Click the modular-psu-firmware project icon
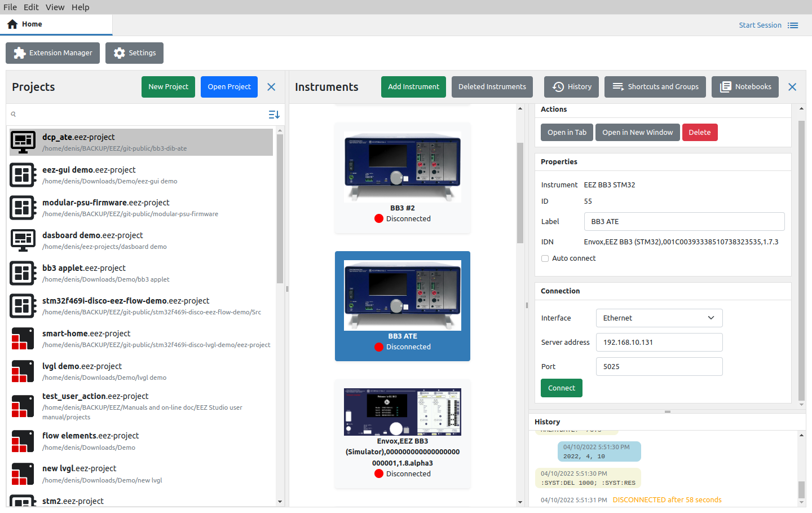 (23, 208)
